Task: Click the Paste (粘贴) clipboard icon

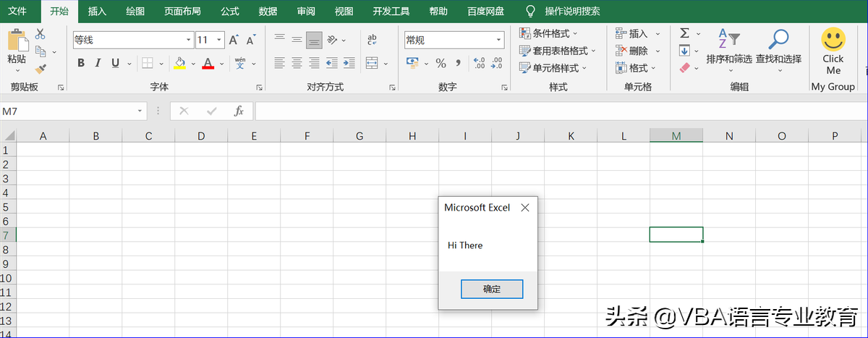Action: tap(17, 40)
